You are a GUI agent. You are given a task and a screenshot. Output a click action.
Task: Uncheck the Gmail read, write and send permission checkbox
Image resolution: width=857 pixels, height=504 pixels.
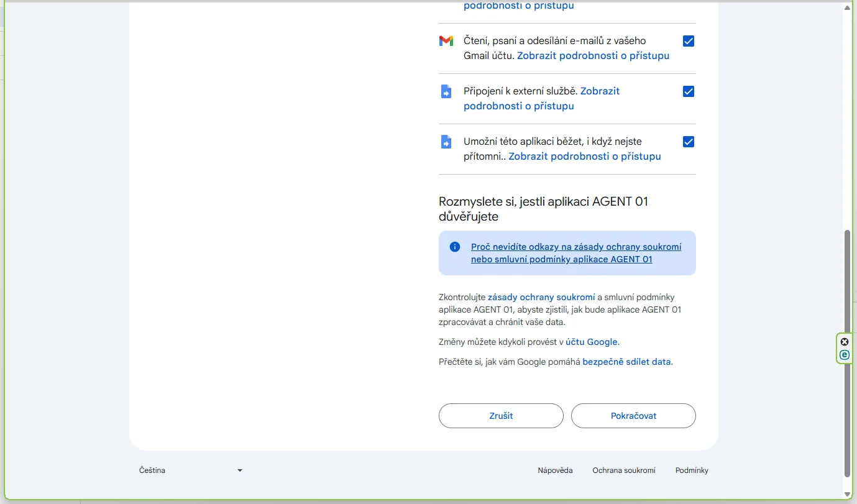click(689, 41)
